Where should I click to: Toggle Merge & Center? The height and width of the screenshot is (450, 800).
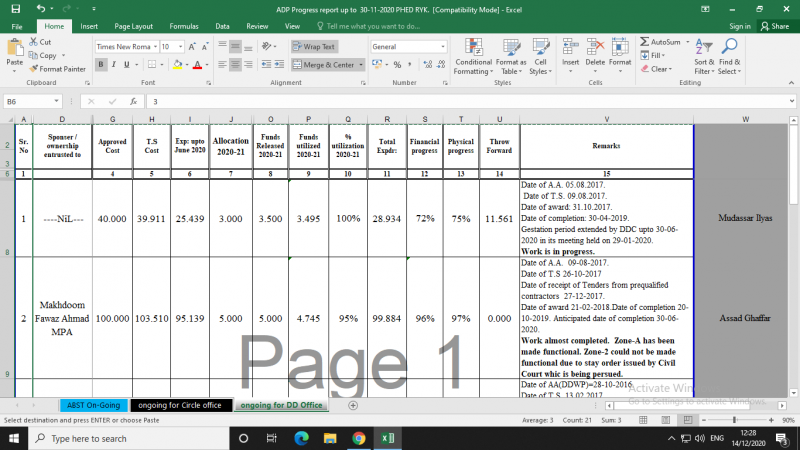click(x=324, y=65)
